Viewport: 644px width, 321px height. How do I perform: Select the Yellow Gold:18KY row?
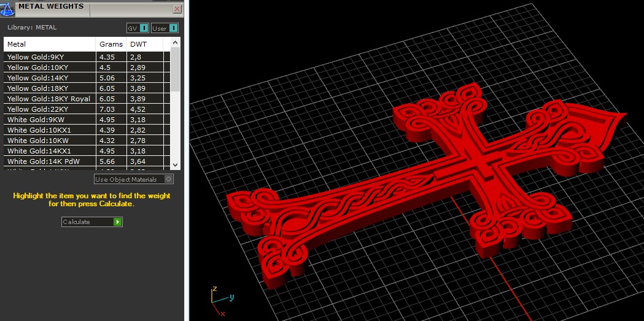point(87,88)
